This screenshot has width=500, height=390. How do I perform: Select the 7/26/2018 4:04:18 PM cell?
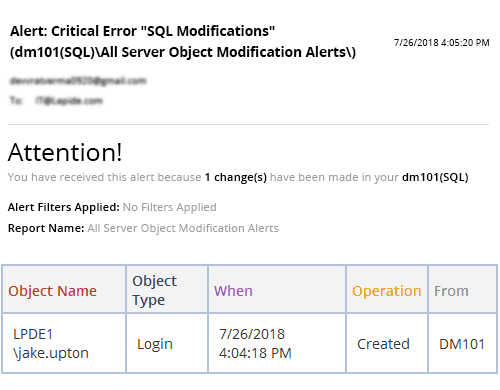pos(277,343)
